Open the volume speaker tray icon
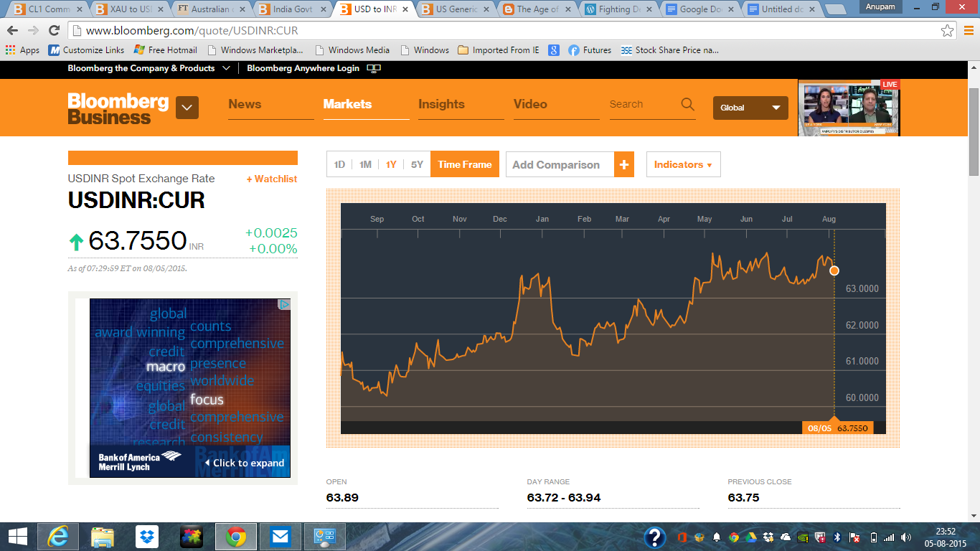980x551 pixels. 907,537
